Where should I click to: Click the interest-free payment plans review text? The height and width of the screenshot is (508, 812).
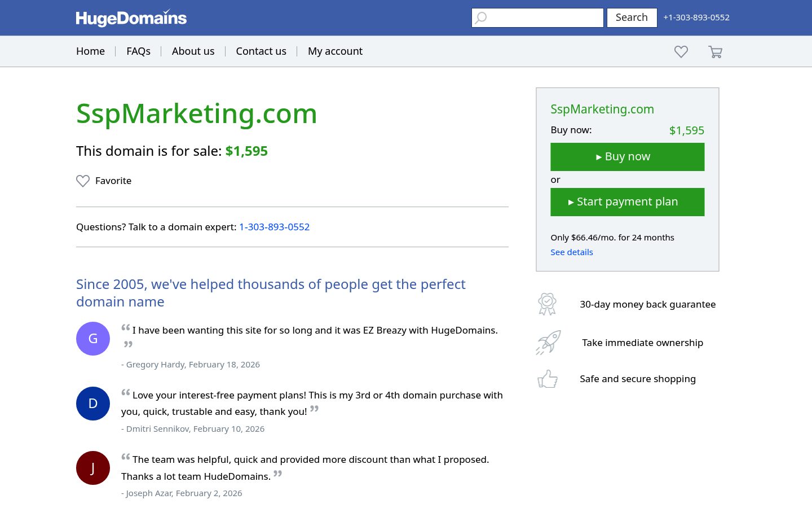click(x=312, y=403)
